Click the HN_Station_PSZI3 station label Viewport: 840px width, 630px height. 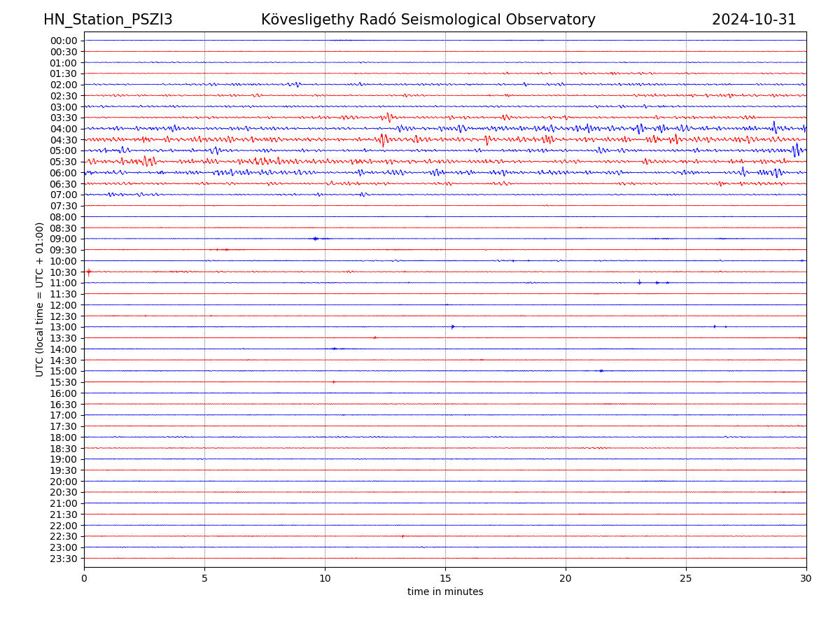click(x=108, y=20)
